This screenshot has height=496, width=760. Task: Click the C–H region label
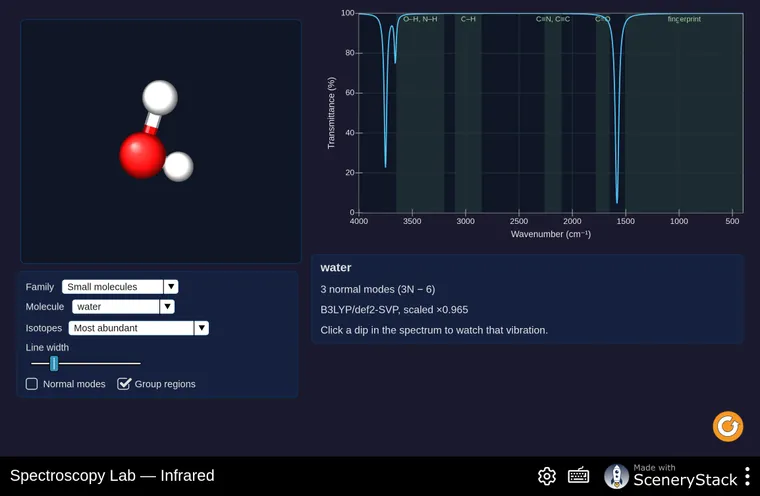tap(468, 19)
